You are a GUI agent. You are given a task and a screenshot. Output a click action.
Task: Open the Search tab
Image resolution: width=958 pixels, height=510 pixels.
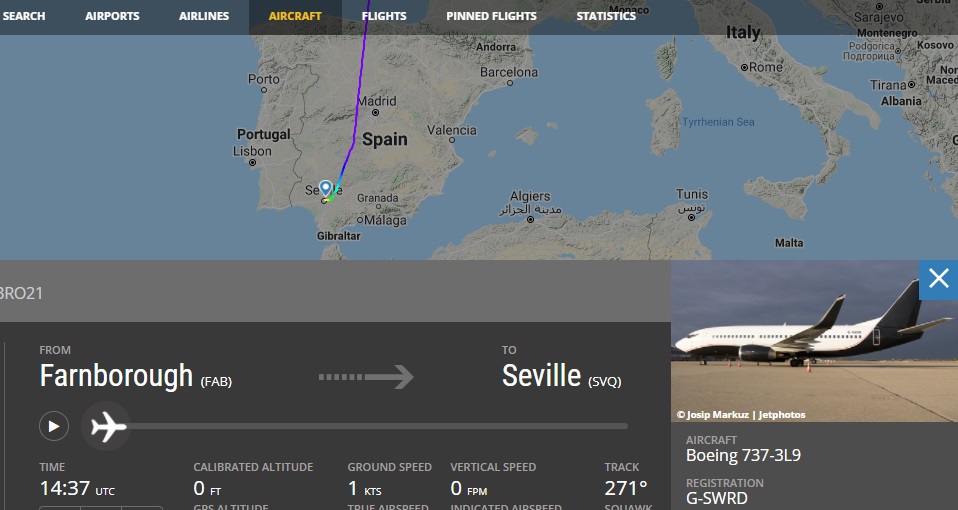tap(24, 16)
